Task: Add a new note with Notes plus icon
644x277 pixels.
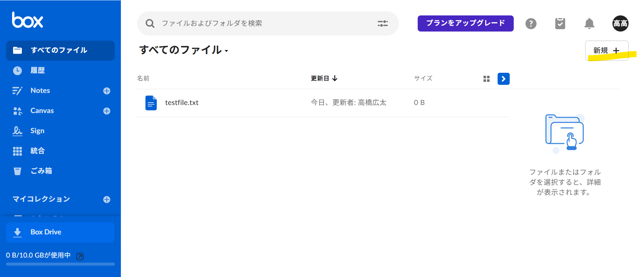Action: 107,91
